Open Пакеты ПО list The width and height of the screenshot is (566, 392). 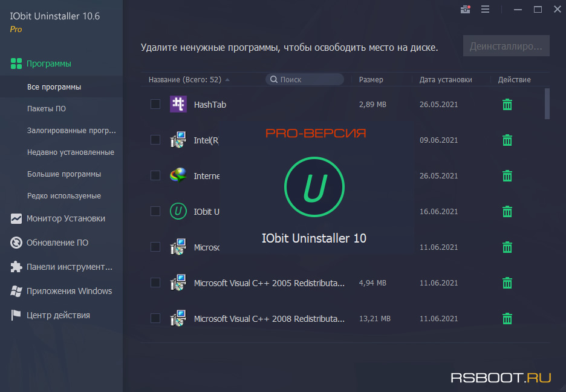click(x=47, y=109)
